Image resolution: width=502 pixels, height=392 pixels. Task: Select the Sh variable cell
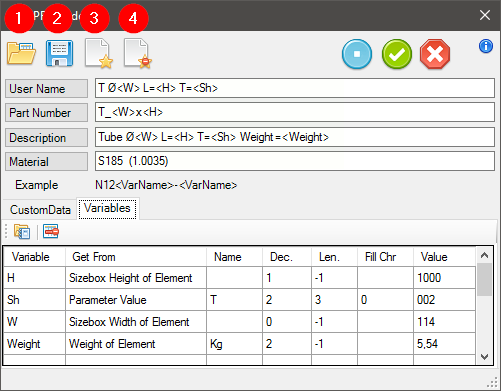(x=35, y=300)
